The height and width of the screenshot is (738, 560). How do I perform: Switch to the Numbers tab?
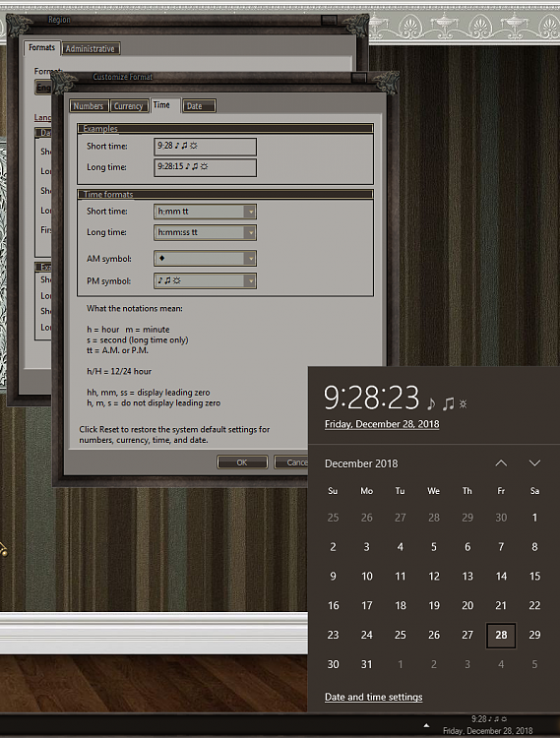click(x=89, y=106)
